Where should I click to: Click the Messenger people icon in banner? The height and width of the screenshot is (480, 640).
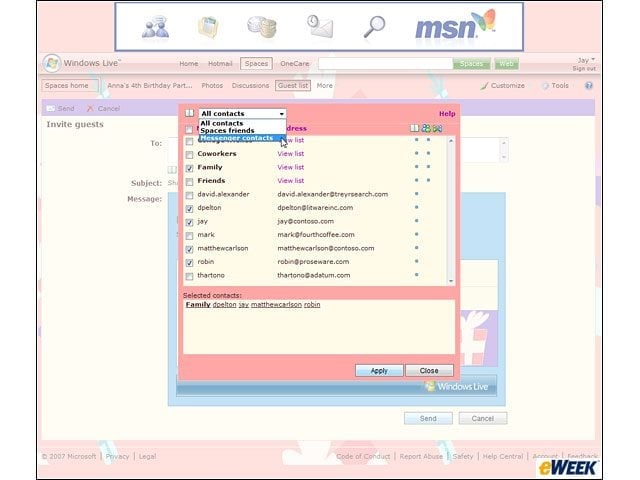point(156,28)
